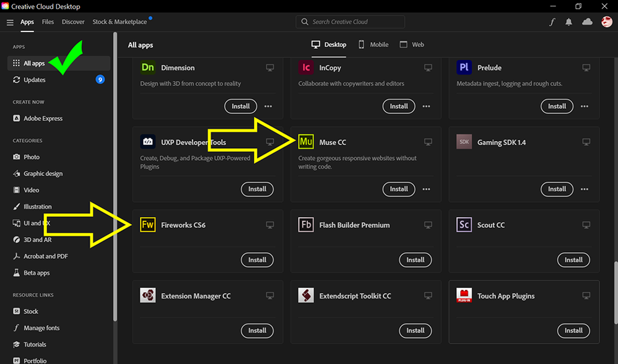Install Fireworks CS6
The image size is (618, 364).
[257, 260]
